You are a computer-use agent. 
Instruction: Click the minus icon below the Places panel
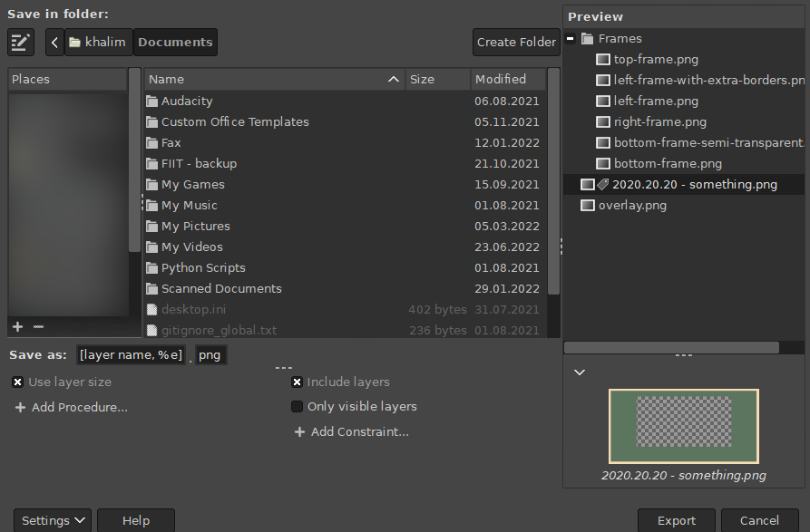37,326
